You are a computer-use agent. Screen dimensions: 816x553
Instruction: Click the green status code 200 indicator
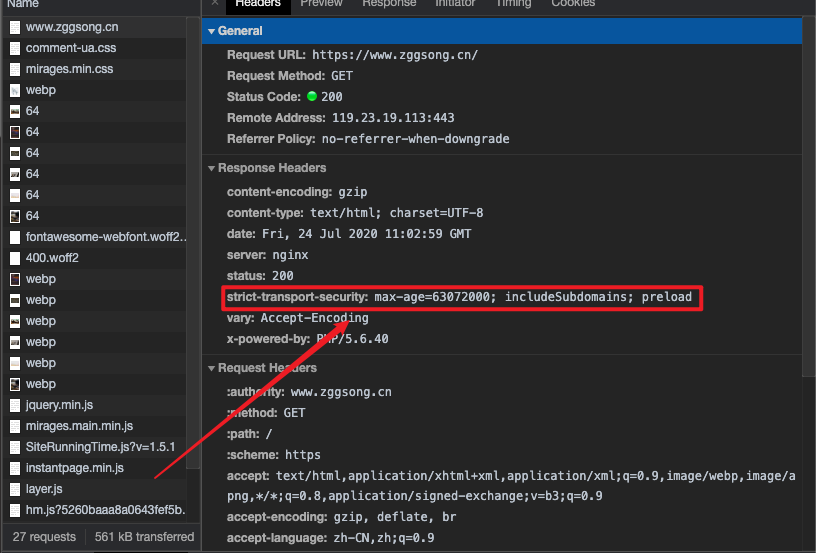point(311,97)
